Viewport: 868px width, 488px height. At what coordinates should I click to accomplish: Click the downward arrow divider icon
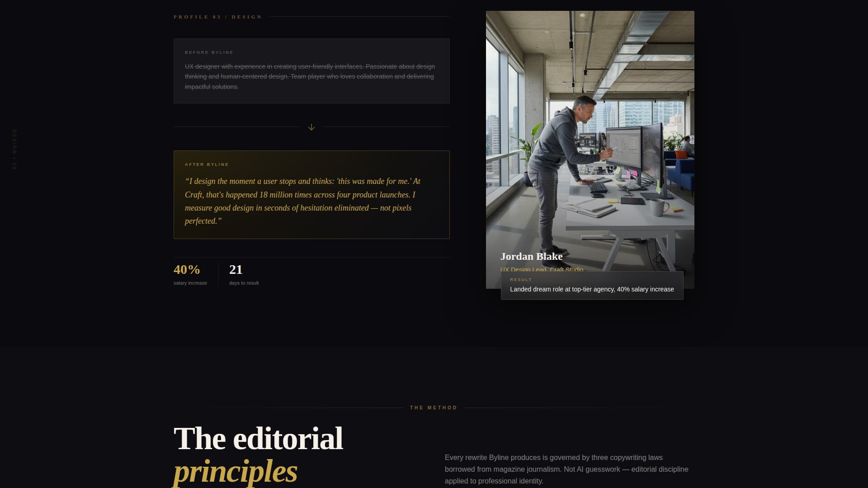[311, 127]
